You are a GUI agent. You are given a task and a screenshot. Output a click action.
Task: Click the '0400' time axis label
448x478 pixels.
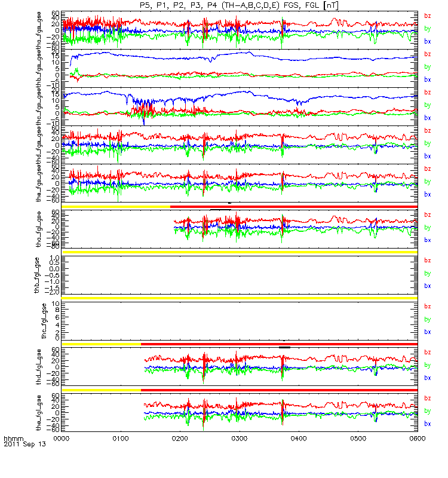(x=299, y=439)
